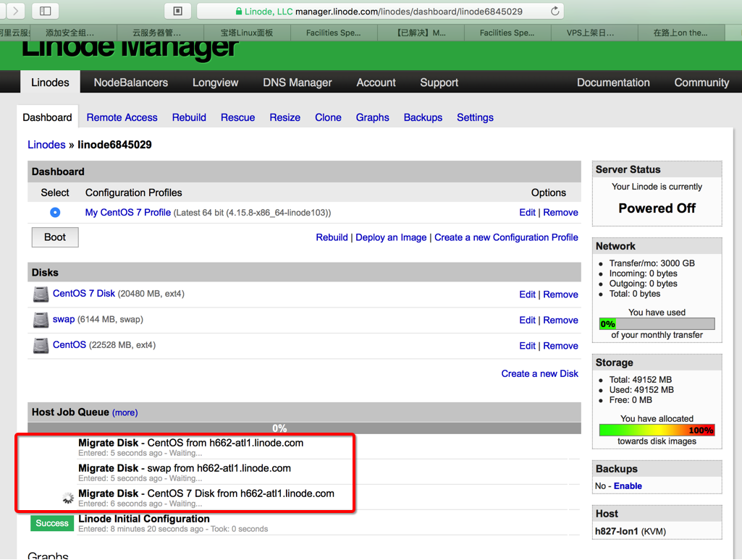Click the address bar URL field
This screenshot has height=560, width=742.
click(380, 11)
